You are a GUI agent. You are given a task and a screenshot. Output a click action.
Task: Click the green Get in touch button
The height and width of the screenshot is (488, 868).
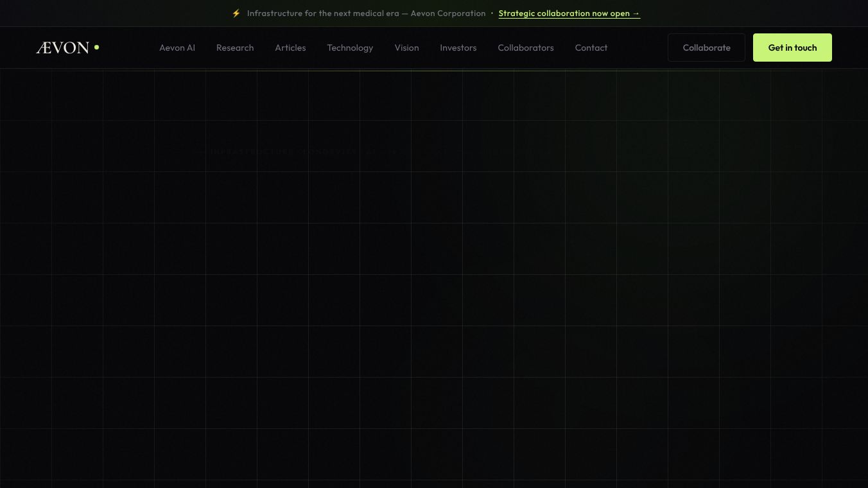coord(792,48)
